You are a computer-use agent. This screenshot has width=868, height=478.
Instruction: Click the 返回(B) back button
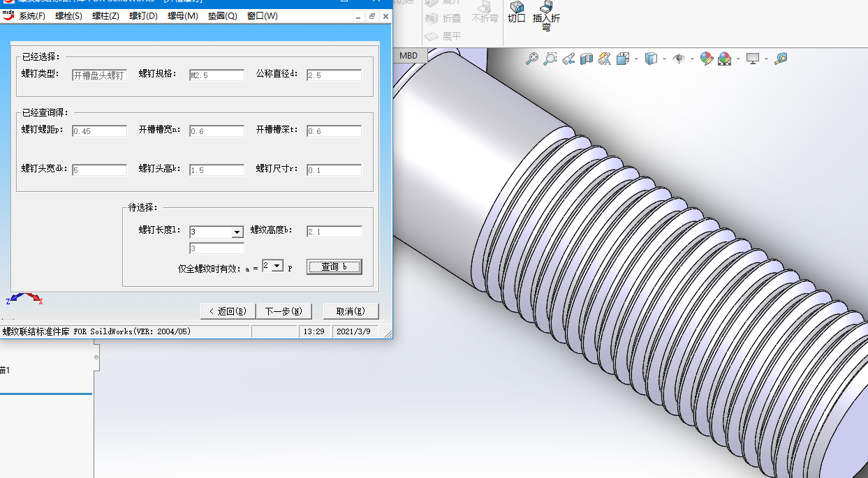(x=228, y=311)
